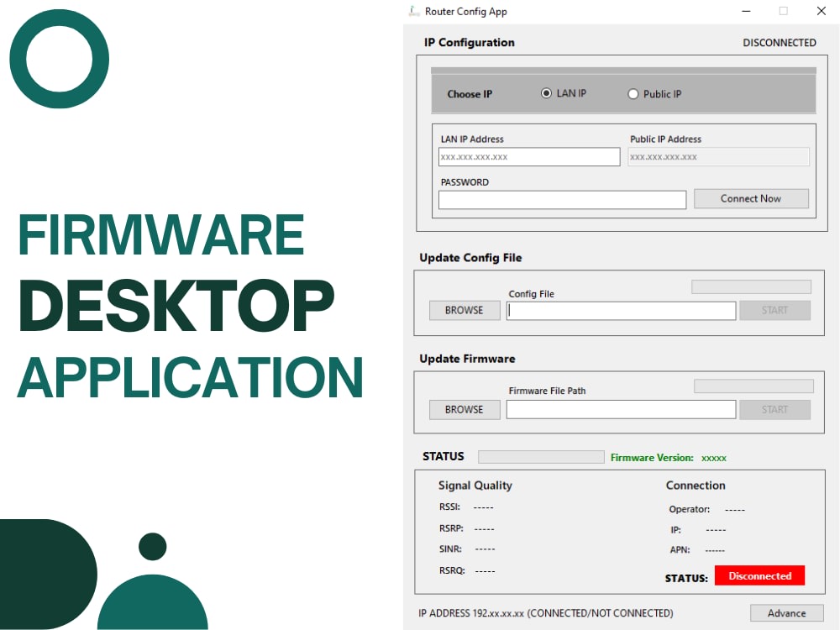This screenshot has width=840, height=630.
Task: Click the Router Config App title icon
Action: (x=413, y=11)
